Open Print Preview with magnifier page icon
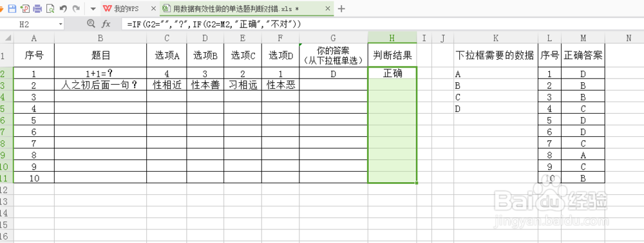This screenshot has width=644, height=243. click(x=50, y=8)
